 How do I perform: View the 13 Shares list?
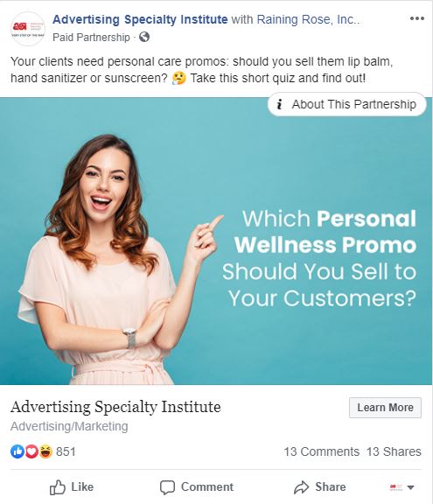394,451
